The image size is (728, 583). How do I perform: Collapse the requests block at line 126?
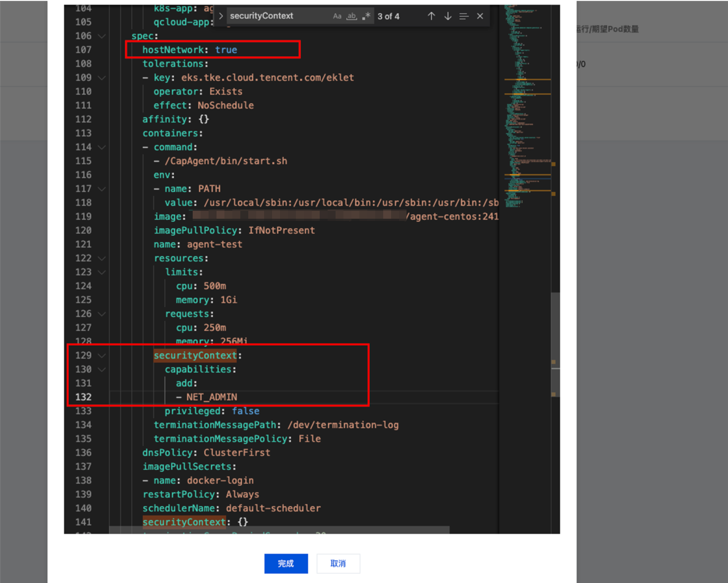(102, 314)
